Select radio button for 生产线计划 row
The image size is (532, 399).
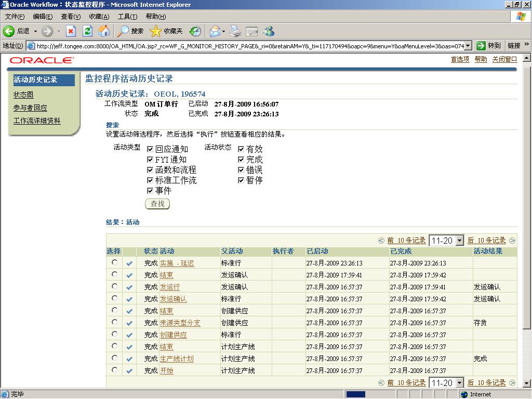click(114, 358)
